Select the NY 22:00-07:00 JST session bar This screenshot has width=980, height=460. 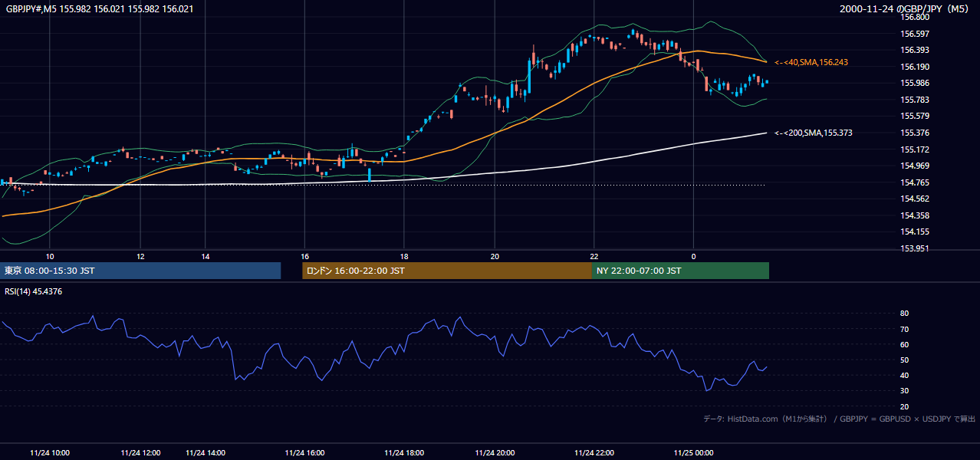[x=680, y=271]
